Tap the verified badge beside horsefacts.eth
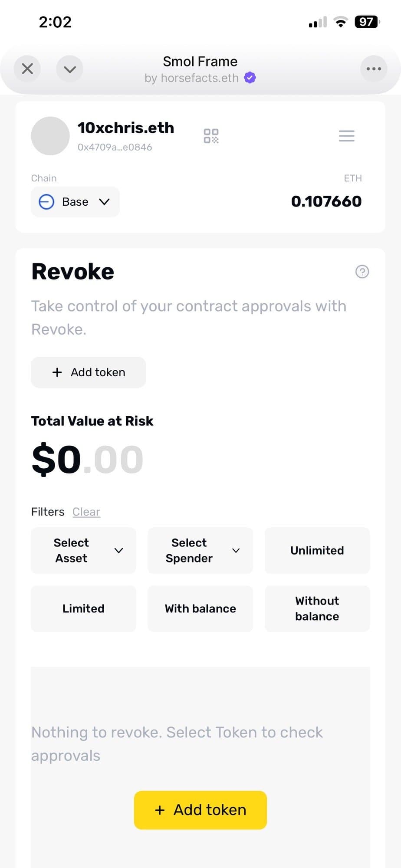The height and width of the screenshot is (868, 401). pos(250,78)
